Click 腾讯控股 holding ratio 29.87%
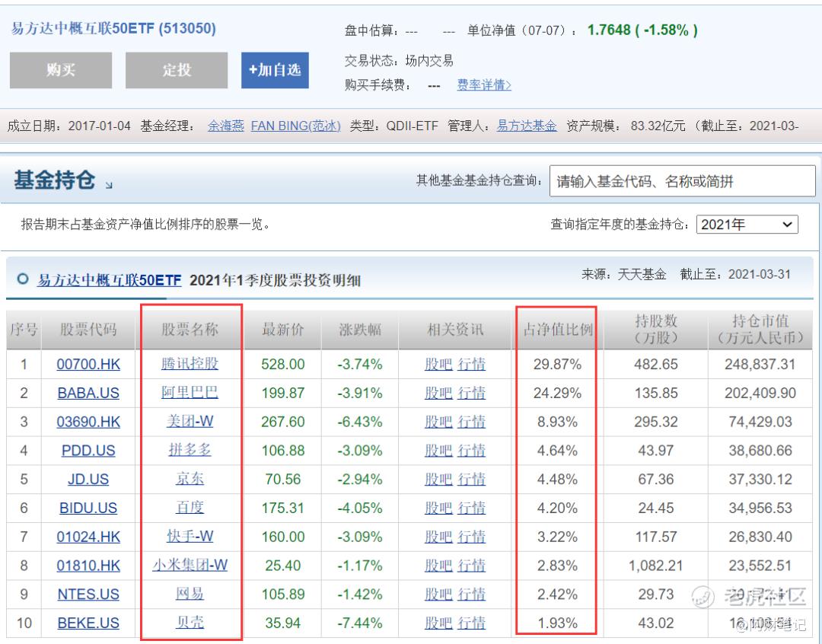Screen dimensions: 822x644 tap(557, 364)
